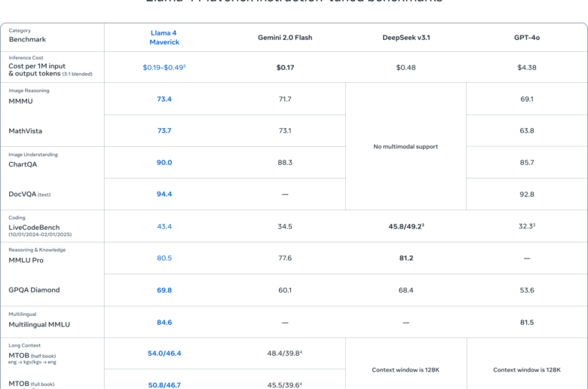Screen dimensions: 588x389
Task: Select the GPT-4o Context window is 128K cell
Action: point(526,370)
